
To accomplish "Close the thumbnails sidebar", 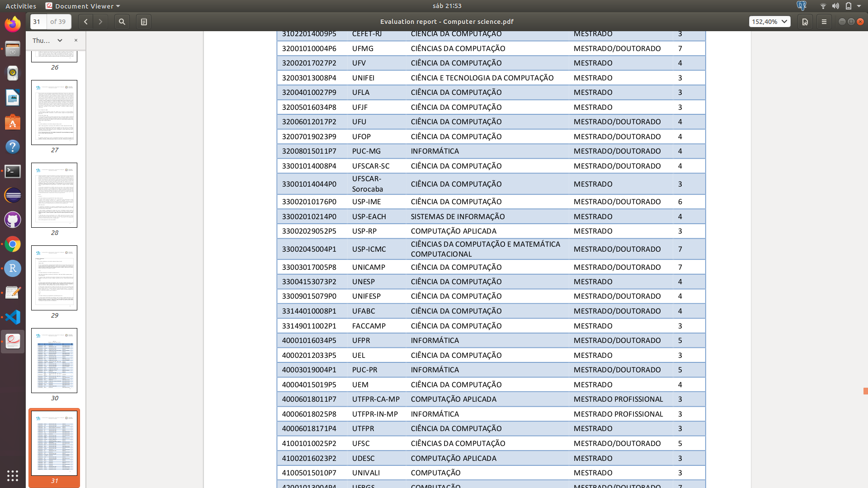I will coord(76,40).
